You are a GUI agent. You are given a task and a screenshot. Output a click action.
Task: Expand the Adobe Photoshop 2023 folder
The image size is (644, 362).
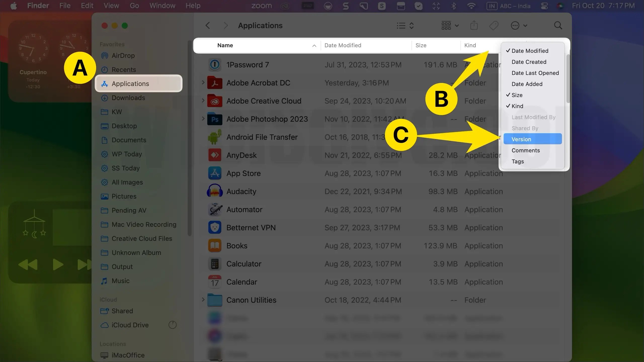tap(203, 119)
